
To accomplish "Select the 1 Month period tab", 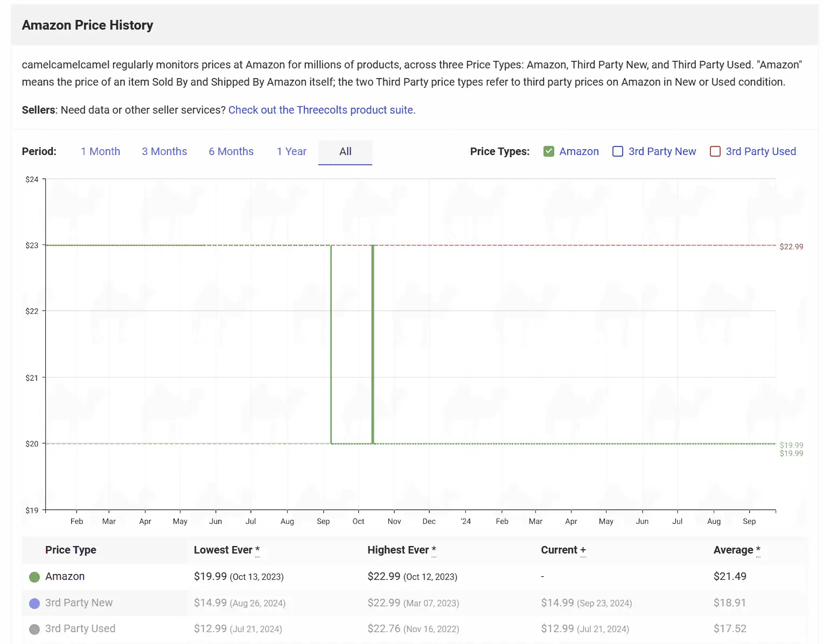I will click(x=100, y=151).
